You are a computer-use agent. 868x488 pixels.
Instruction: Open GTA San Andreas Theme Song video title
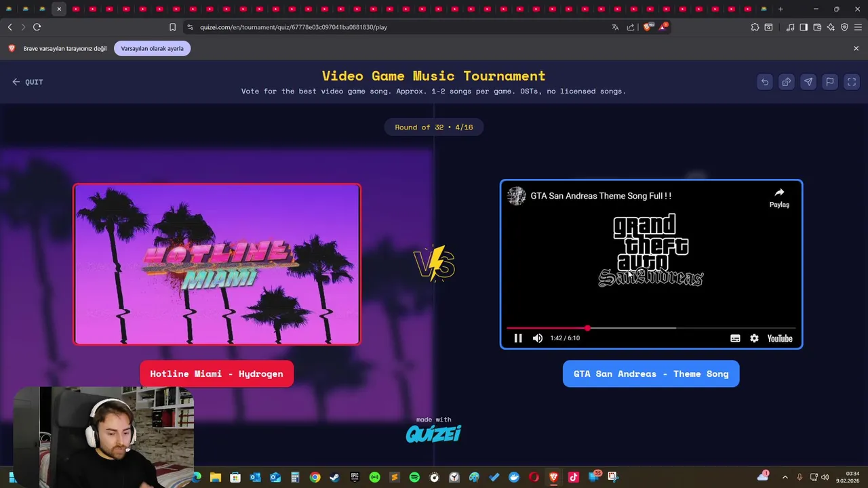(x=601, y=196)
